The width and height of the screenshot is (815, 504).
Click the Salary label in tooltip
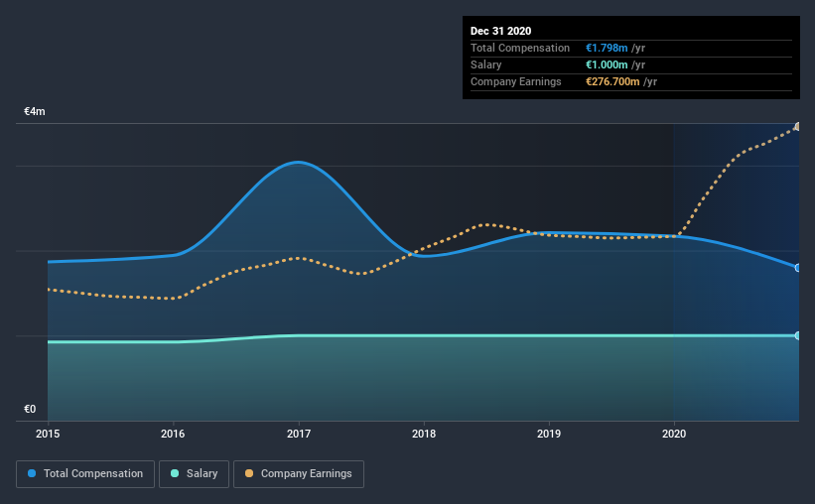pyautogui.click(x=486, y=64)
